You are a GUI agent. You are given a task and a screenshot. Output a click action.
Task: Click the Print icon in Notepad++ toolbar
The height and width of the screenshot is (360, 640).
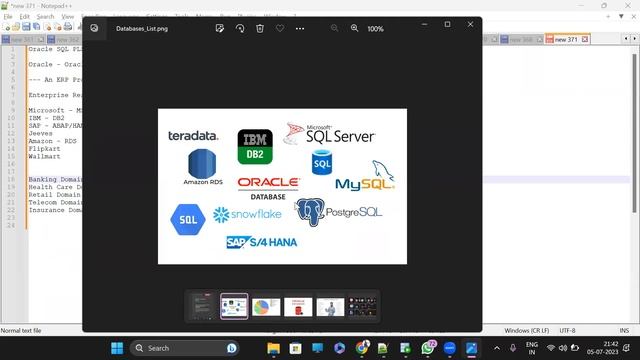[x=68, y=27]
